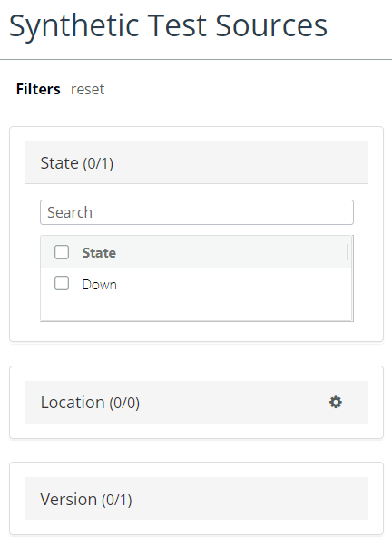The height and width of the screenshot is (546, 392).
Task: Click the State (0/1) title text
Action: tap(76, 163)
